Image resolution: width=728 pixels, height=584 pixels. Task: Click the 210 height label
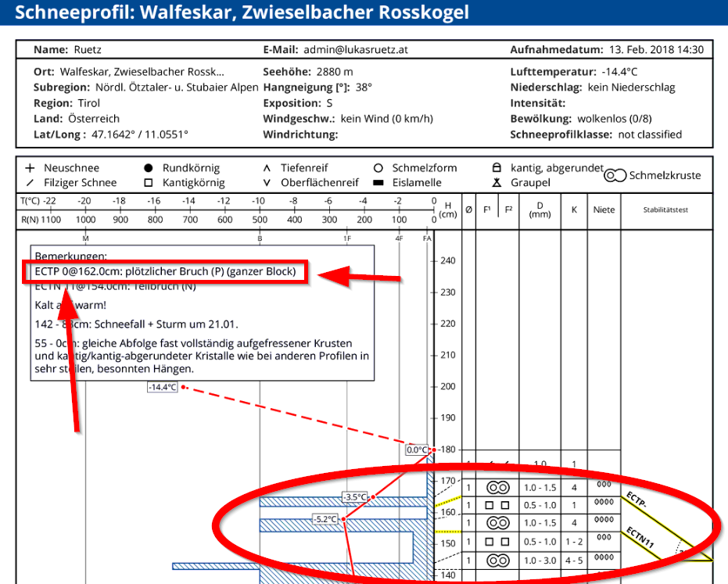448,355
